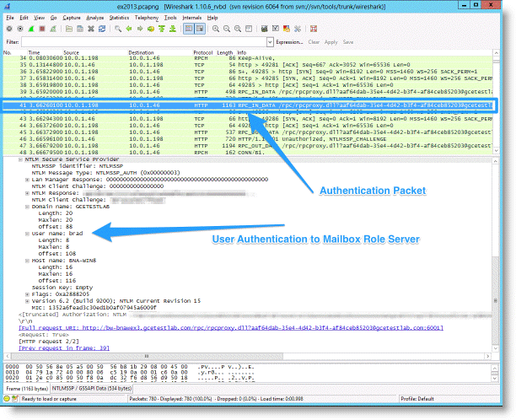
Task: Find a packet with the magnifier icon
Action: (118, 29)
